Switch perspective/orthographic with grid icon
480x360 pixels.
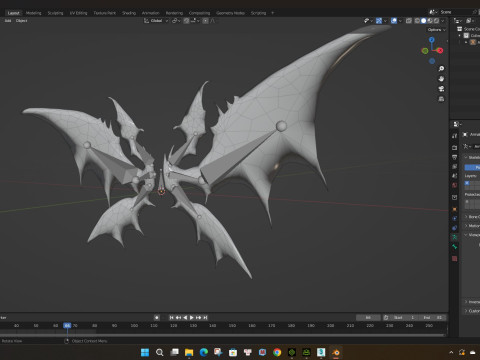tap(441, 99)
